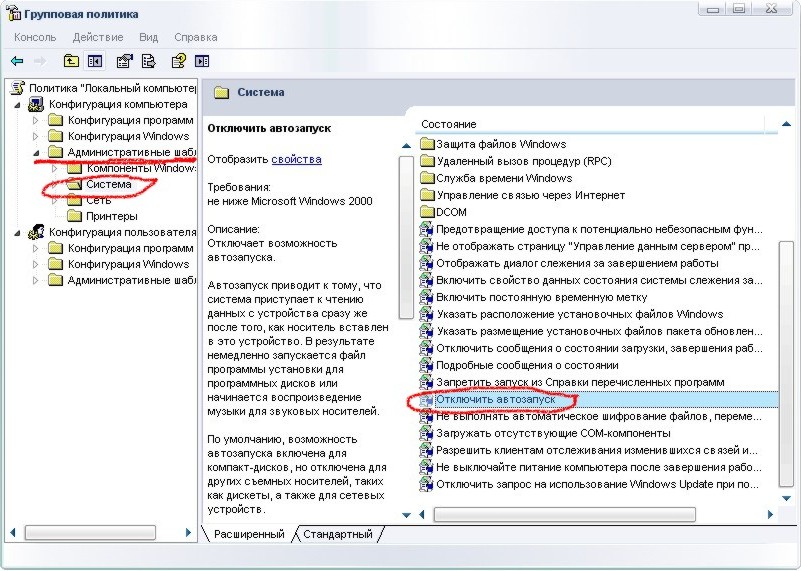
Task: Select the Удаленный вызов процедур (RPC) folder
Action: click(x=516, y=161)
